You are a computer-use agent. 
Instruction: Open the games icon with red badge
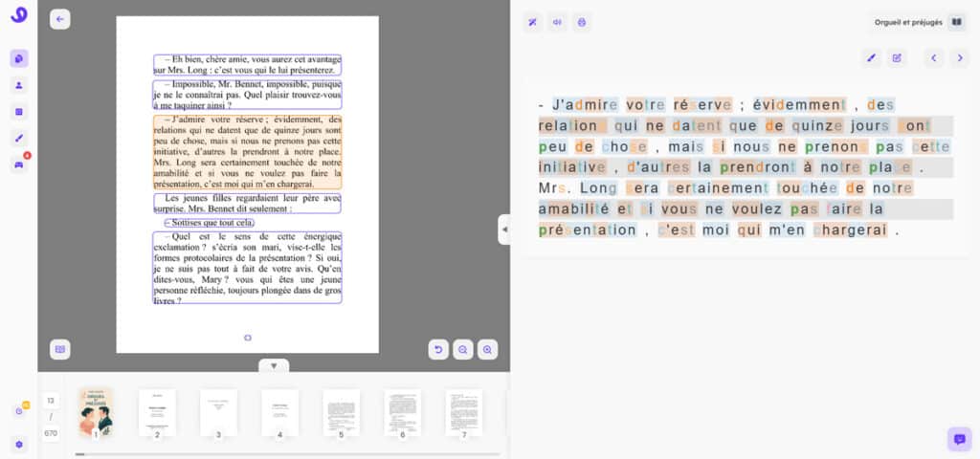point(19,164)
